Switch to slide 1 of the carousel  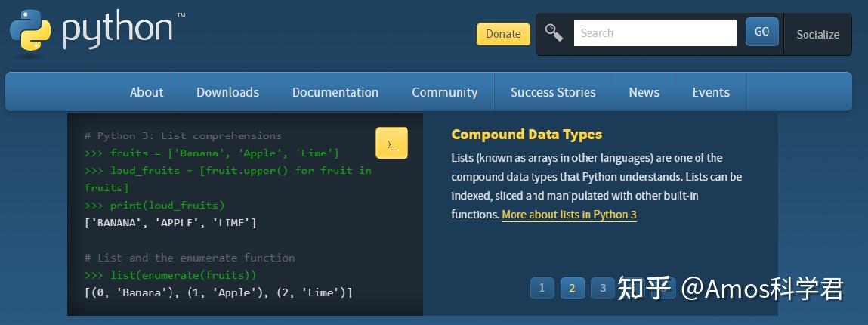542,288
